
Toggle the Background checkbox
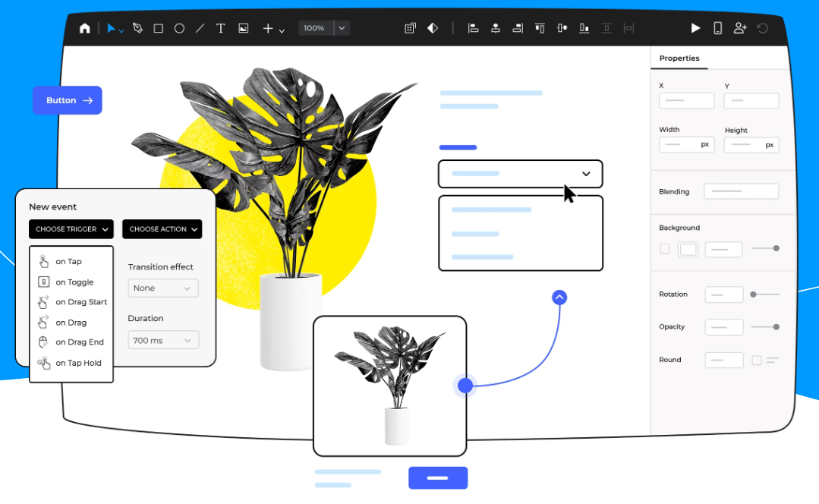tap(664, 249)
